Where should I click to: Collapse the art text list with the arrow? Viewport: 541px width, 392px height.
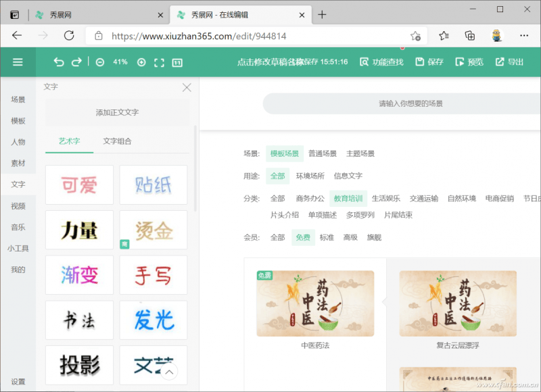point(169,372)
